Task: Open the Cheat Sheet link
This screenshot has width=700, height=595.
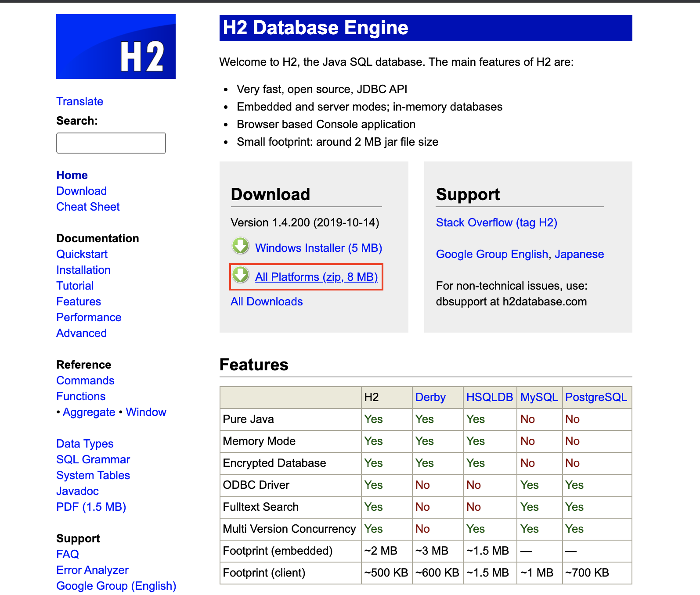Action: click(88, 207)
